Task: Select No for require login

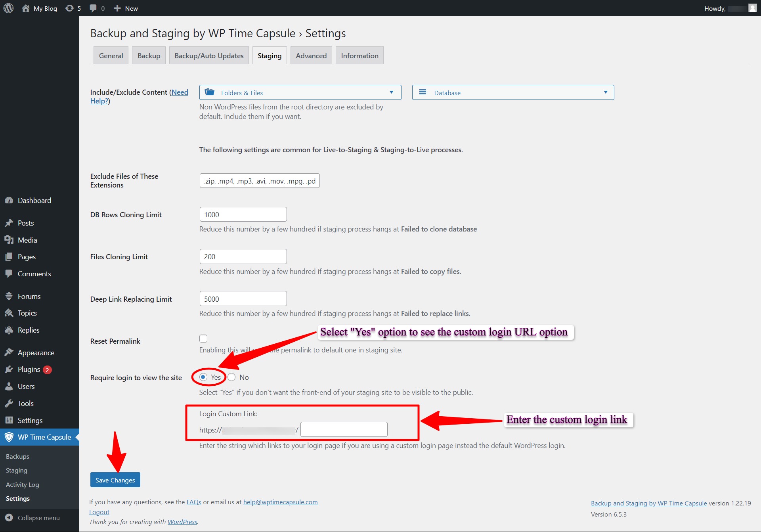Action: [x=232, y=377]
